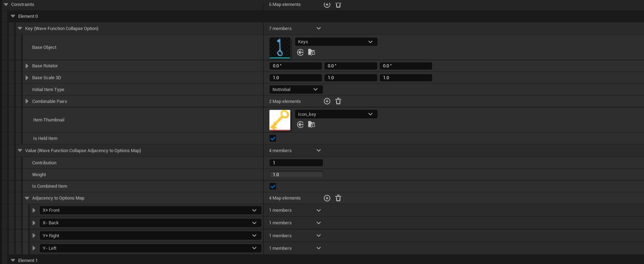Open members dropdown for X+ Front row

[x=318, y=210]
